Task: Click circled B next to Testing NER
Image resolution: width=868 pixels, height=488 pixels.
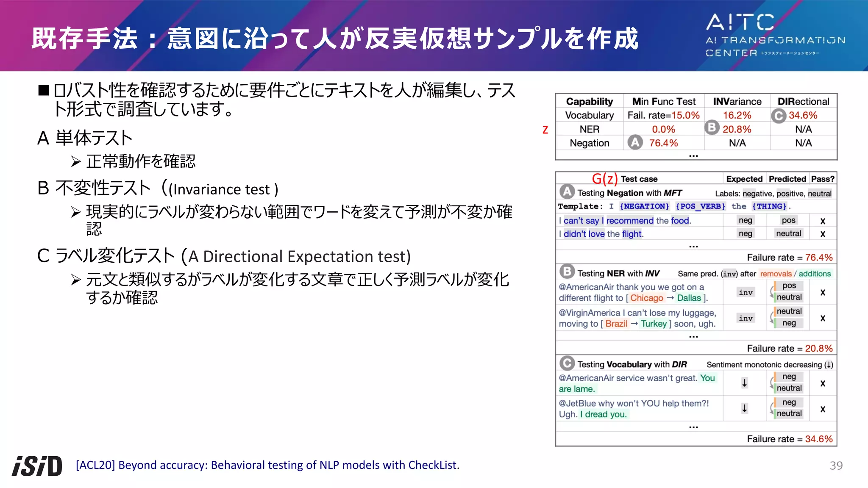Action: click(567, 272)
